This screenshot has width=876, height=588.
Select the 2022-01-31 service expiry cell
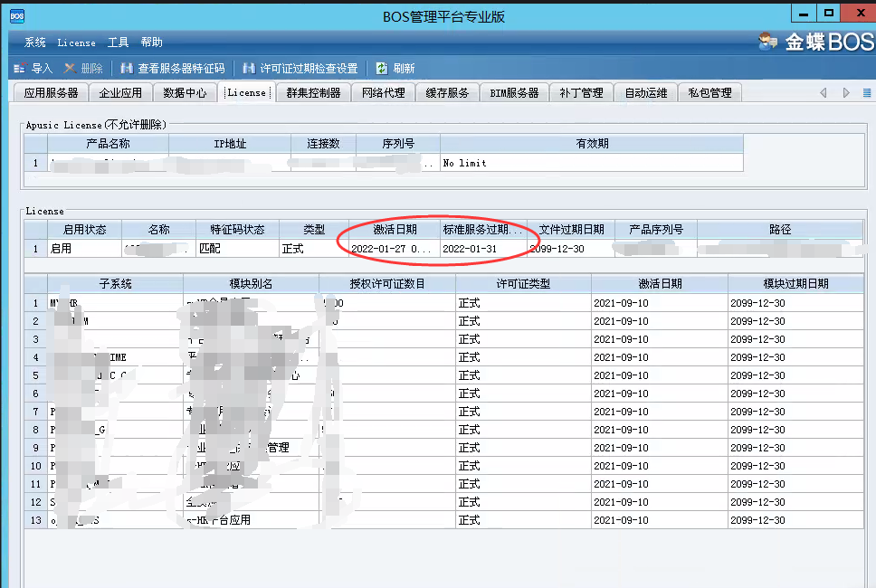483,249
